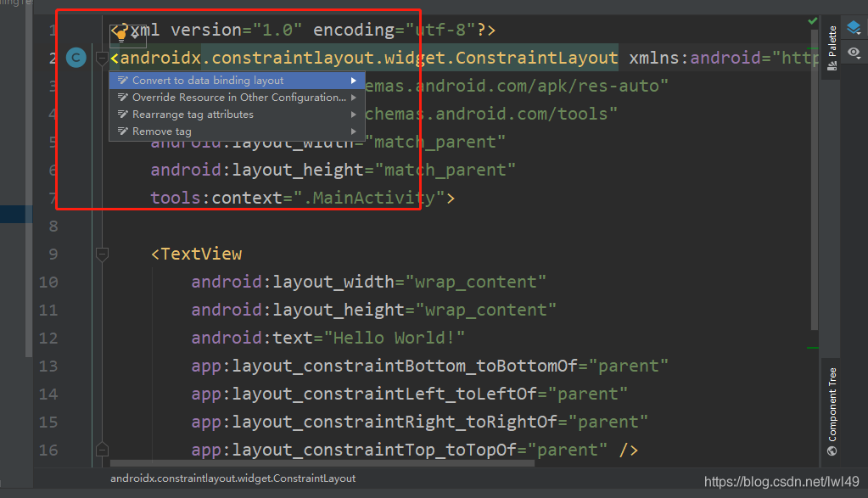Image resolution: width=868 pixels, height=498 pixels.
Task: Expand submenu arrow of Remove tag
Action: click(x=354, y=131)
